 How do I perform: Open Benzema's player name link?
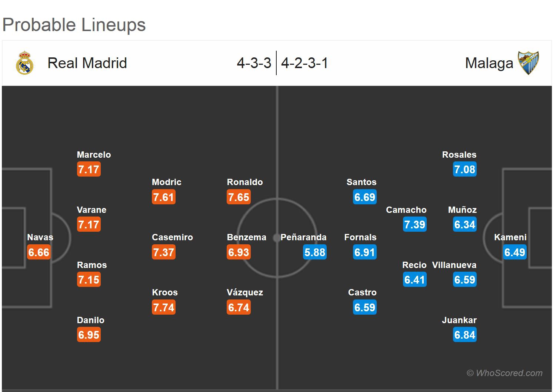246,237
